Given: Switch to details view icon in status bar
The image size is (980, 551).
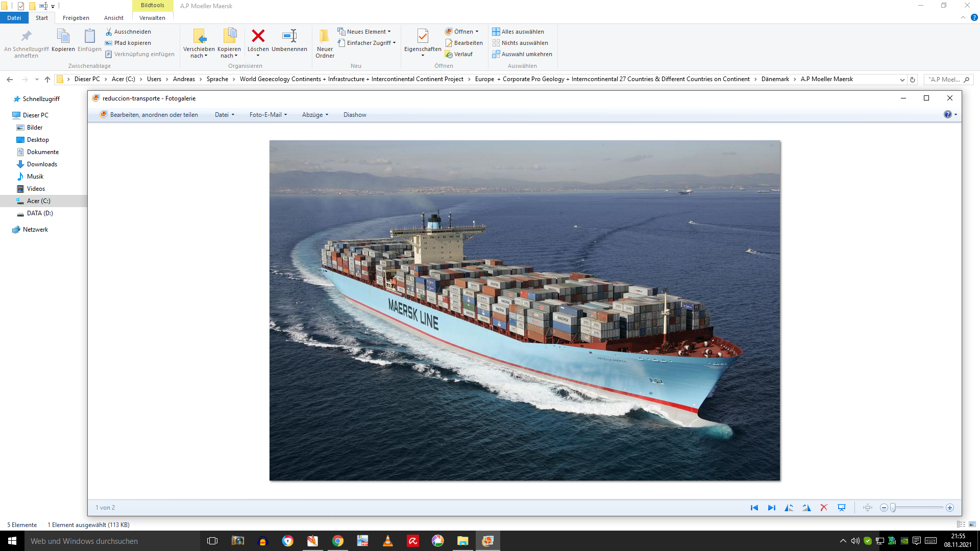Looking at the screenshot, I should [961, 524].
